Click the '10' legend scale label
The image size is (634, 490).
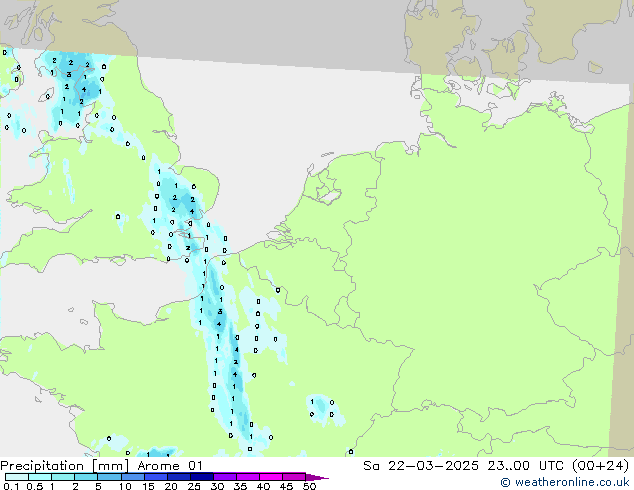pyautogui.click(x=125, y=486)
